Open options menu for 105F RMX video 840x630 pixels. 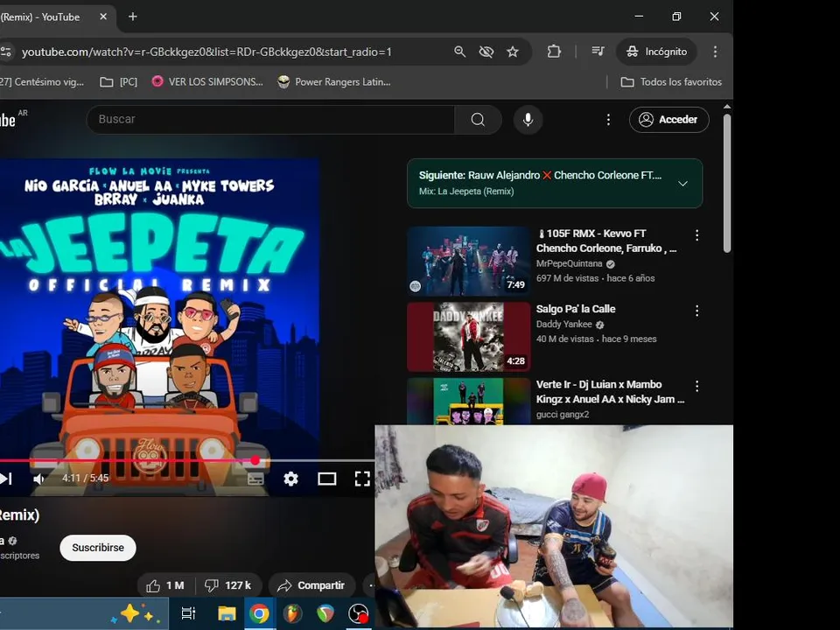pyautogui.click(x=696, y=235)
